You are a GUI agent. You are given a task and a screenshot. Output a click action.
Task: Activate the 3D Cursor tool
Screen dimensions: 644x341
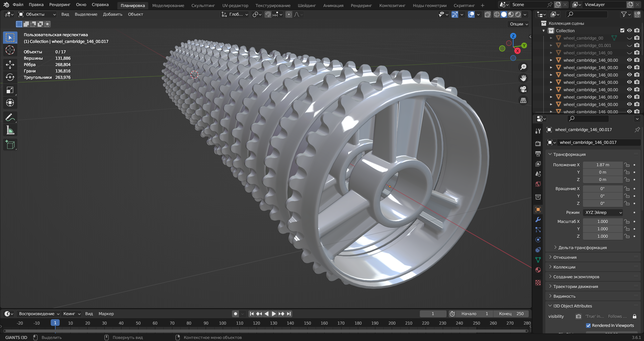tap(10, 50)
